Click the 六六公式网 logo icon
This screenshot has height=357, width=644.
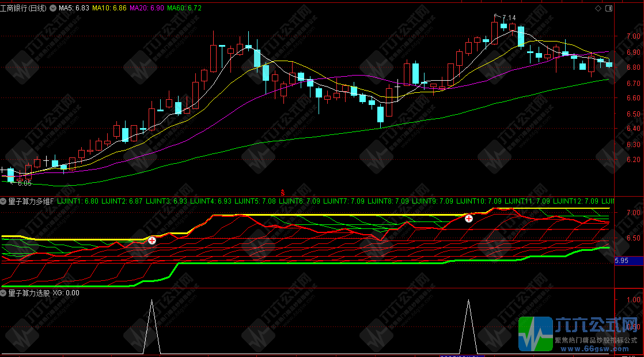[535, 333]
